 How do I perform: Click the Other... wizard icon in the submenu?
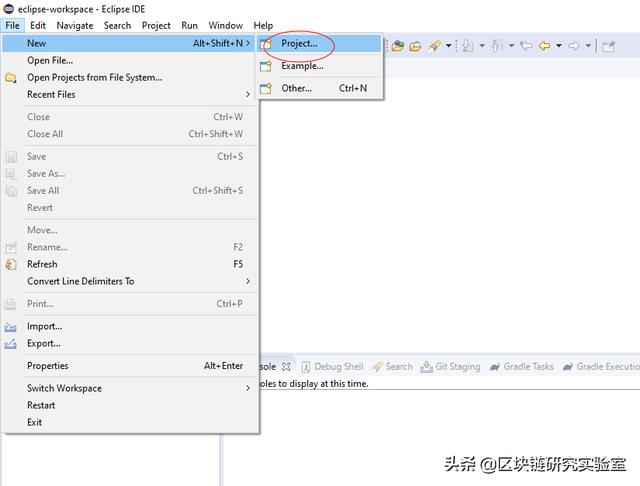[x=266, y=89]
